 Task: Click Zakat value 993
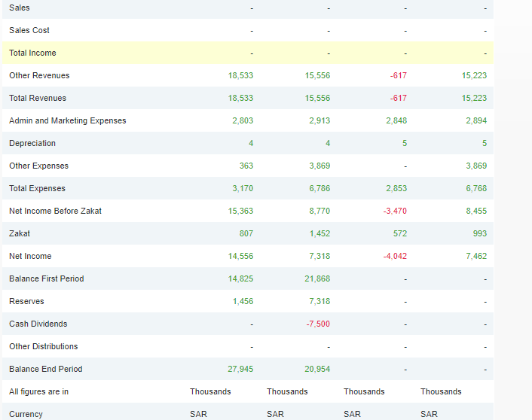click(x=480, y=233)
